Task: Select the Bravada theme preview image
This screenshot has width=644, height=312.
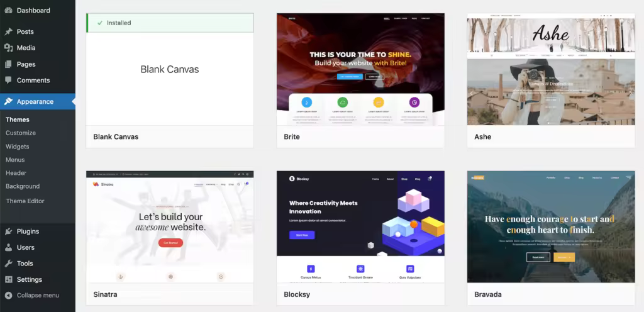Action: point(551,226)
